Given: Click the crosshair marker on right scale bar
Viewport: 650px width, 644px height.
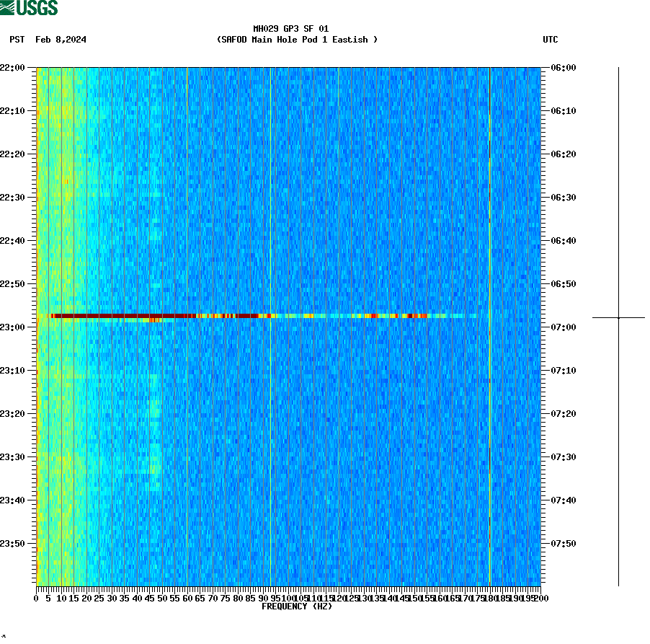Looking at the screenshot, I should [x=618, y=316].
